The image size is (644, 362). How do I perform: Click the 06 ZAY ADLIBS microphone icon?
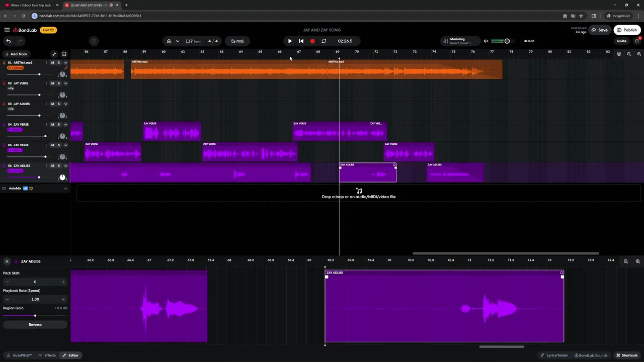4,166
